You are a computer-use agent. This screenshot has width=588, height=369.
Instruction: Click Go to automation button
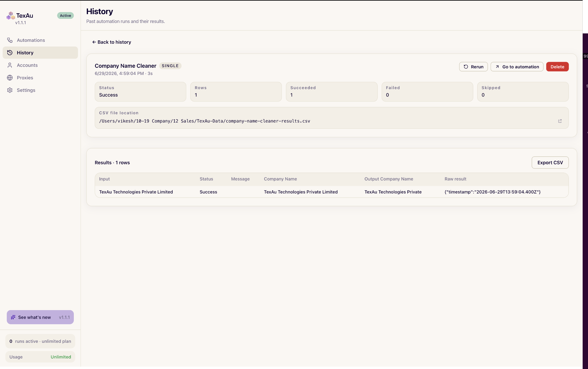tap(517, 67)
